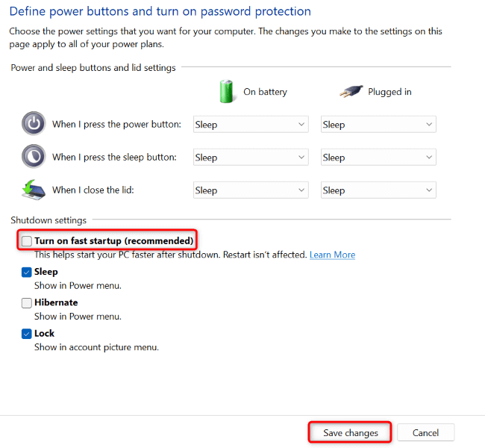Viewport: 485px width, 448px height.
Task: Check the Hibernate checkbox
Action: pos(27,303)
